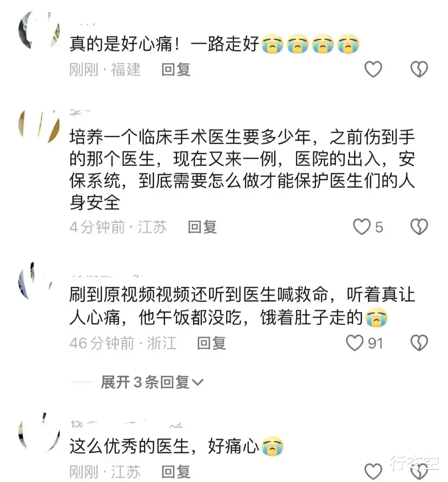Like the Jiangsu comment with 5 likes
The height and width of the screenshot is (482, 448).
click(x=362, y=227)
